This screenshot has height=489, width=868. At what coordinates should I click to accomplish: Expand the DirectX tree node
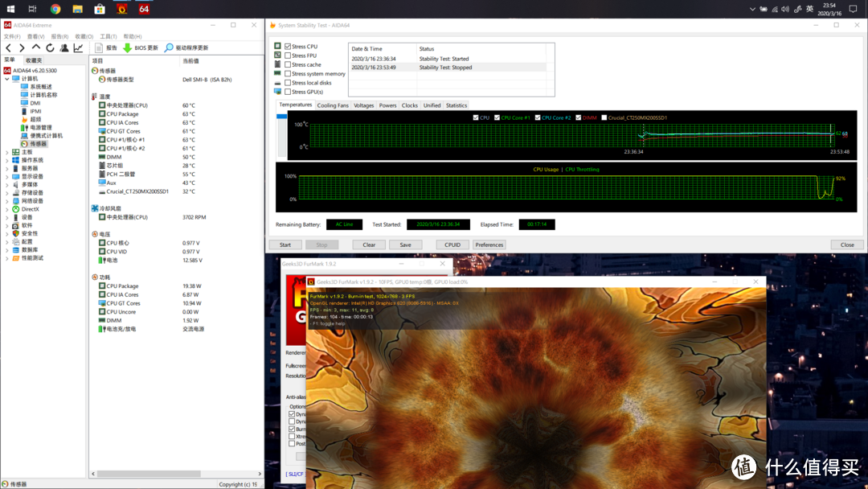[7, 209]
